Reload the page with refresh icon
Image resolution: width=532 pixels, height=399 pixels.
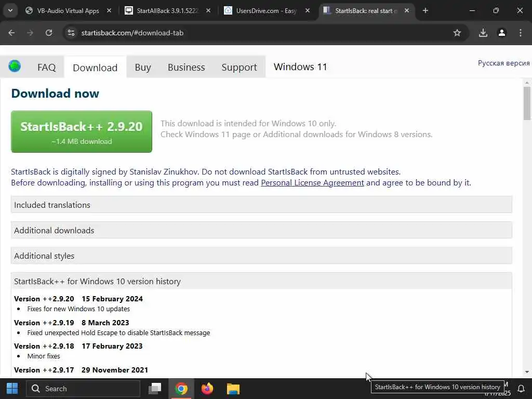point(49,33)
